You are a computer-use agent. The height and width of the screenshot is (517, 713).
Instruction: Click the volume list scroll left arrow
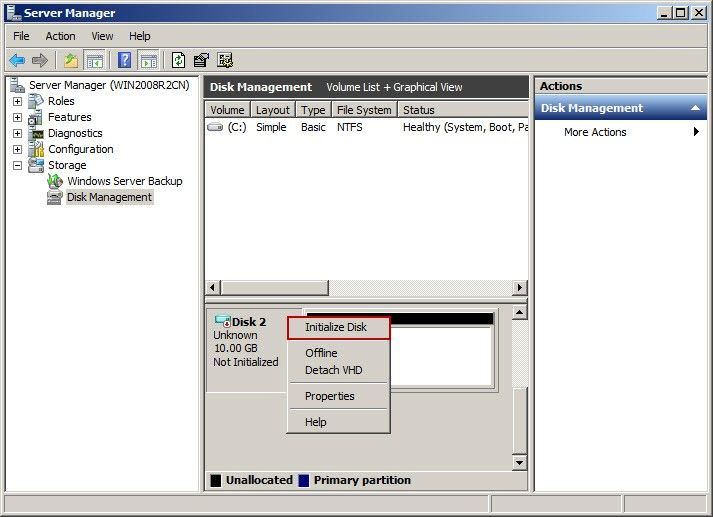(213, 288)
